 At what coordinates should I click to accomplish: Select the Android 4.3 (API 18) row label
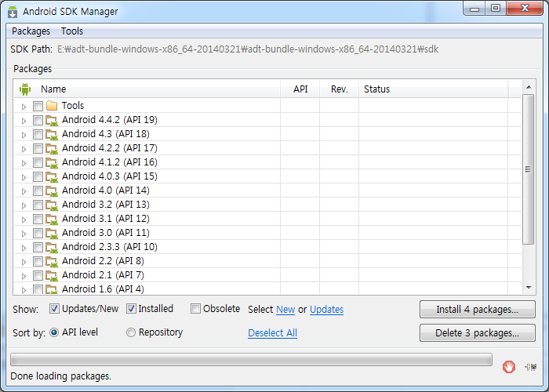pyautogui.click(x=106, y=134)
